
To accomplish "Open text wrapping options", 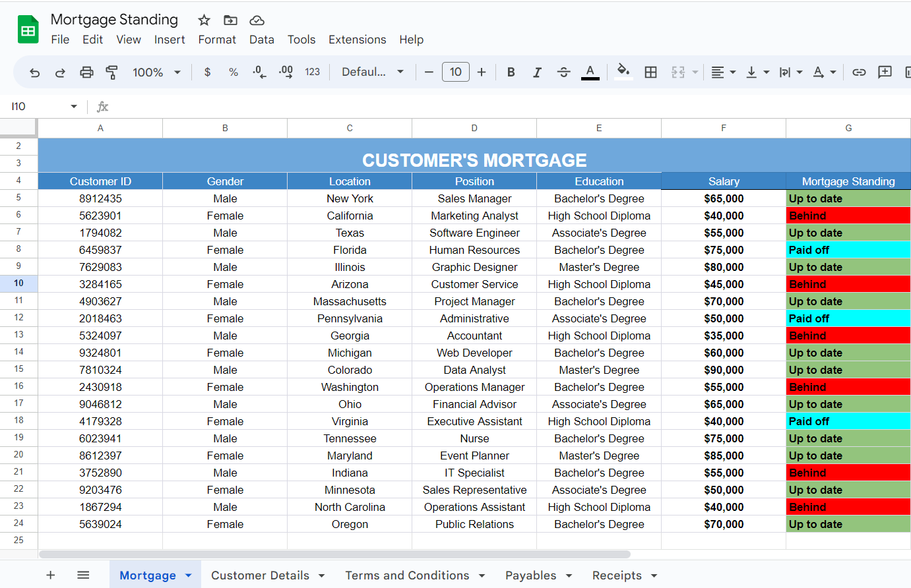I will coord(791,72).
